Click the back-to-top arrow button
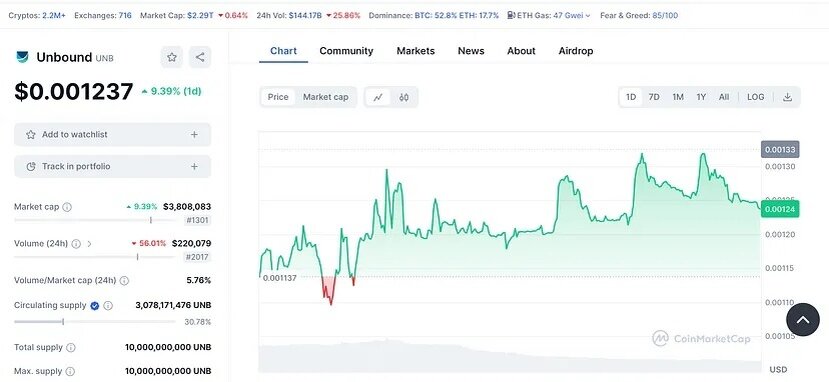829x382 pixels. [803, 320]
